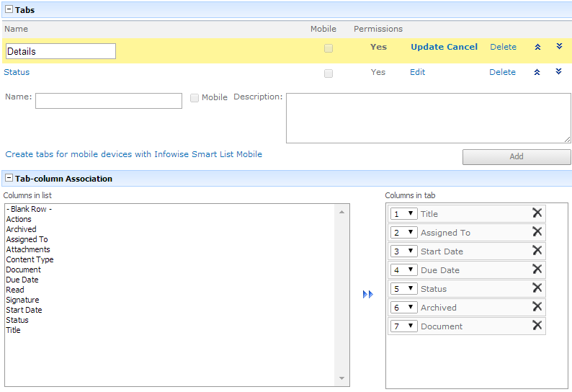Remove Document column from tab

[x=537, y=325]
